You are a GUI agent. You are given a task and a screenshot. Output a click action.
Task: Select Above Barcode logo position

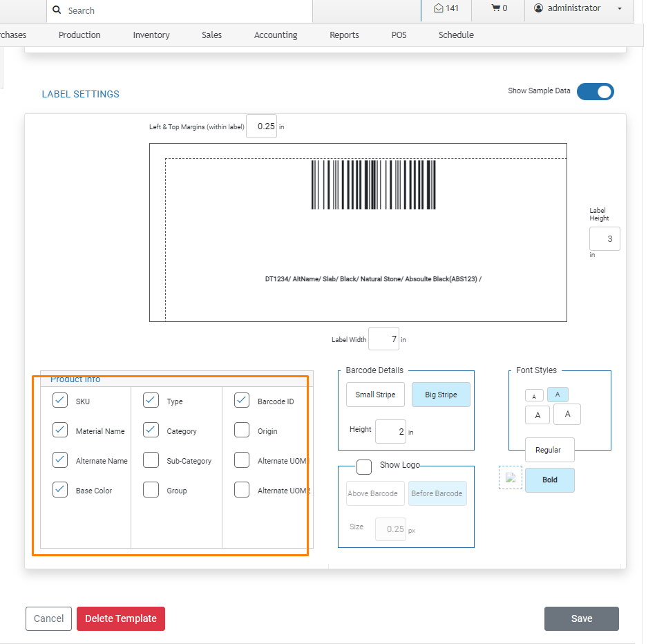[x=375, y=493]
